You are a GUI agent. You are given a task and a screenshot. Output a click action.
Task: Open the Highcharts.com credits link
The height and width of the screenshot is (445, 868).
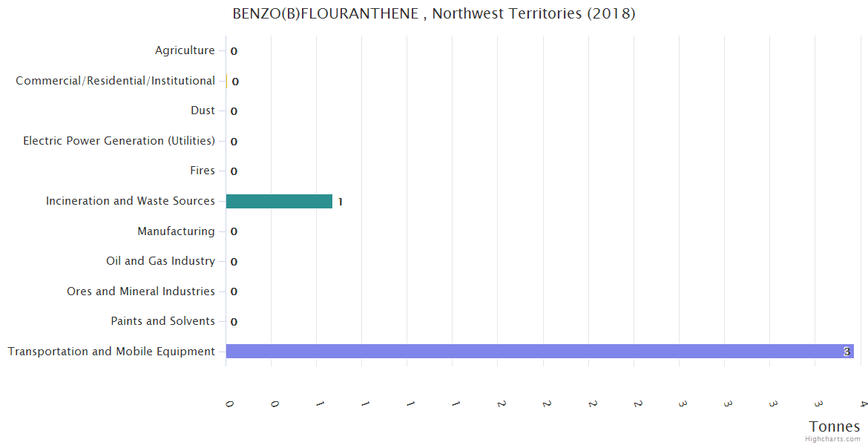click(832, 439)
